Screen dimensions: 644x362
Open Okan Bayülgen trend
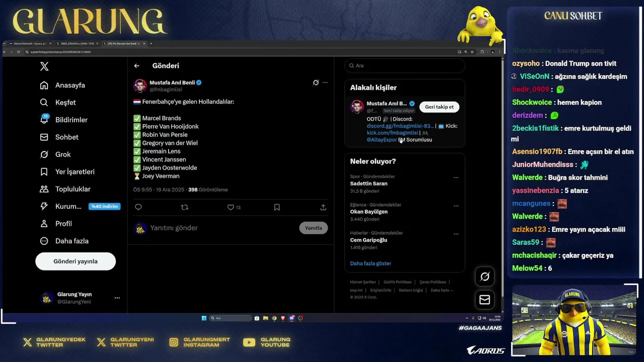tap(369, 212)
